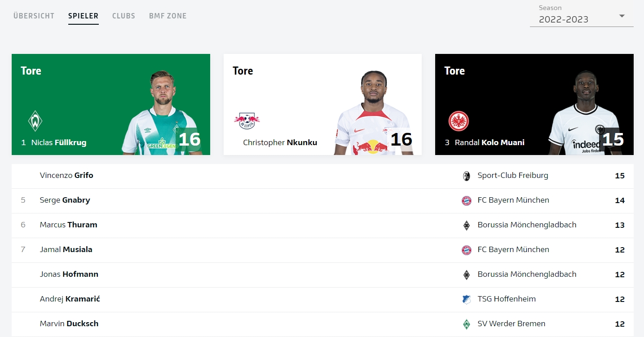Viewport: 644px width, 337px height.
Task: Click RB Leipzig logo on Nkunku card
Action: click(x=247, y=120)
